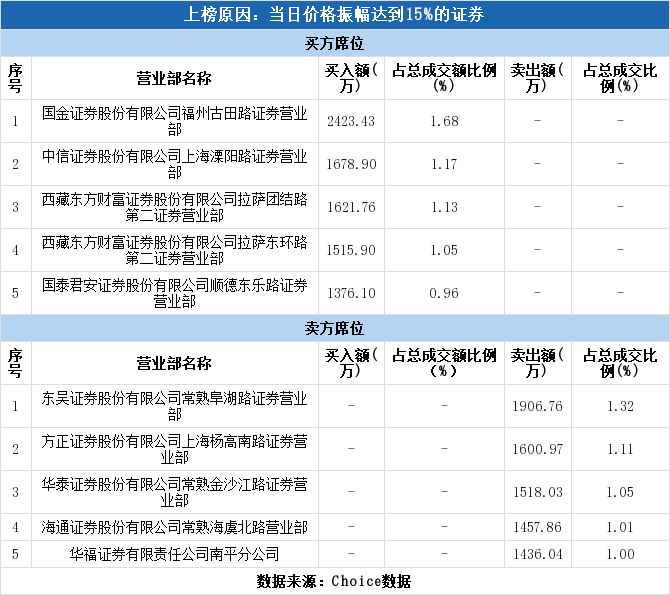Click 营业部名称 header in buyer table
The width and height of the screenshot is (670, 595).
[x=174, y=78]
